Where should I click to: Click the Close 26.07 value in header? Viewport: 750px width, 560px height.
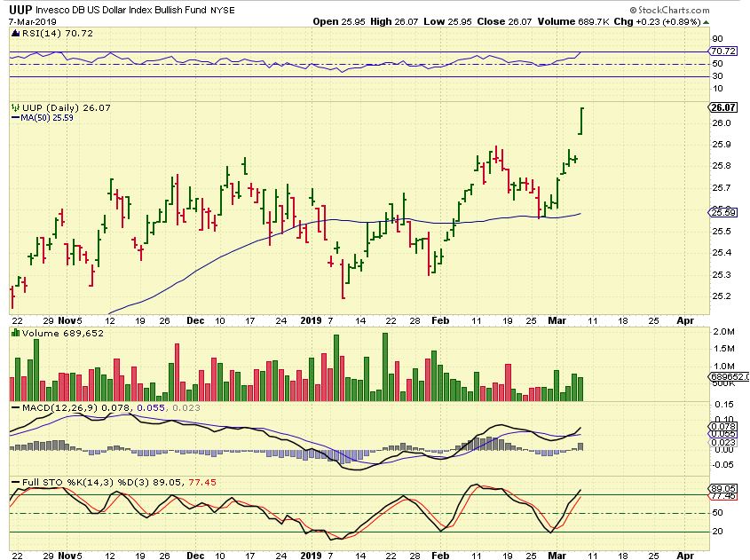pos(504,22)
